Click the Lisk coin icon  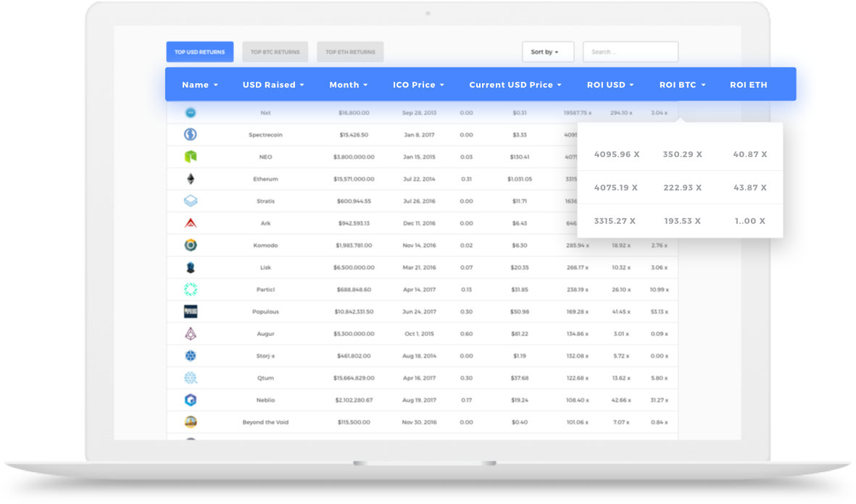(x=191, y=267)
